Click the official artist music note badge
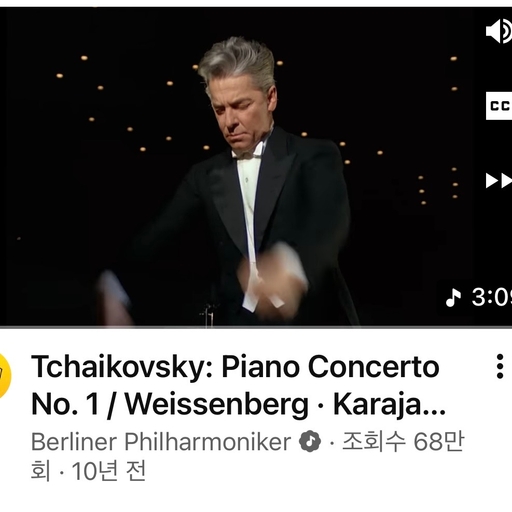The image size is (512, 512). 310,441
